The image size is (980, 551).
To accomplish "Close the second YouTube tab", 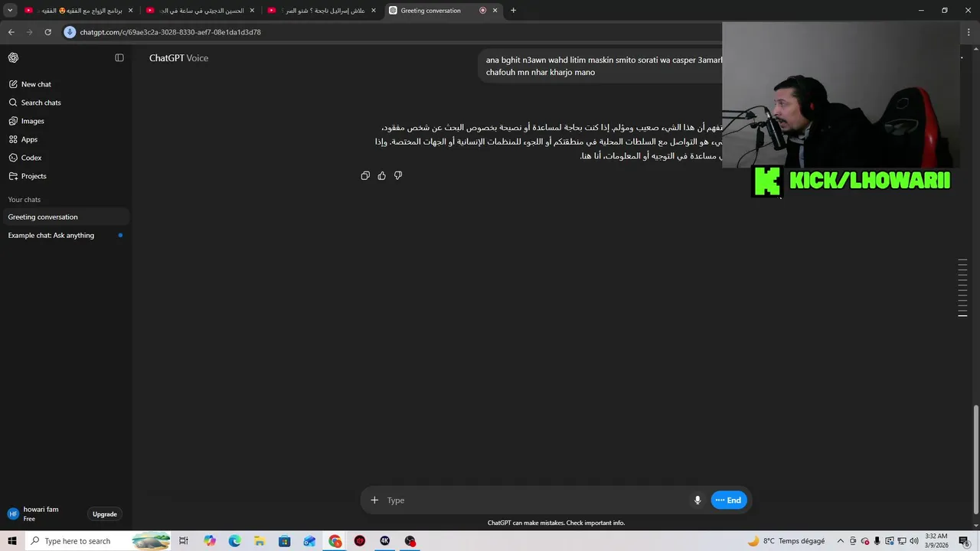I will tap(252, 11).
